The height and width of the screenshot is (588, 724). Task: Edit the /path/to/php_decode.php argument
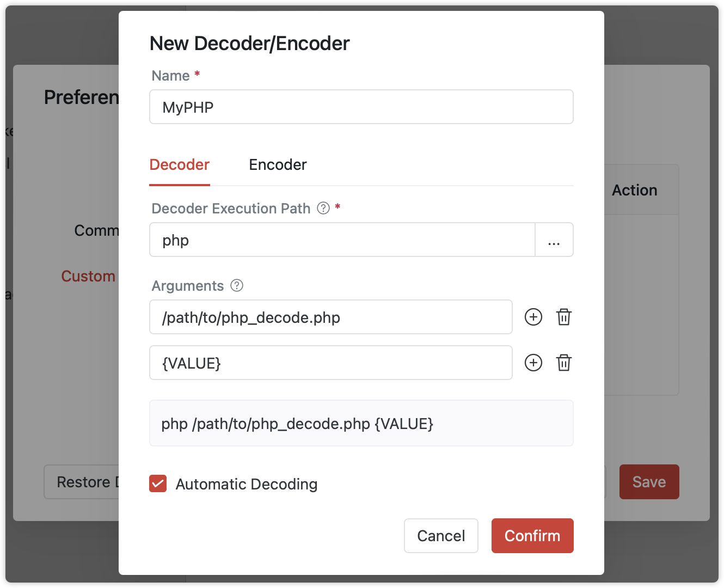(x=330, y=317)
